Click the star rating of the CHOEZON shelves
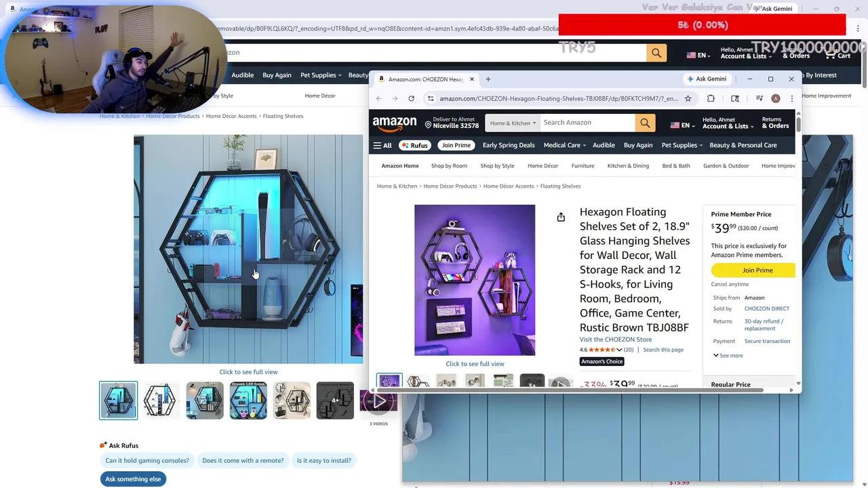The image size is (868, 488). tap(601, 350)
